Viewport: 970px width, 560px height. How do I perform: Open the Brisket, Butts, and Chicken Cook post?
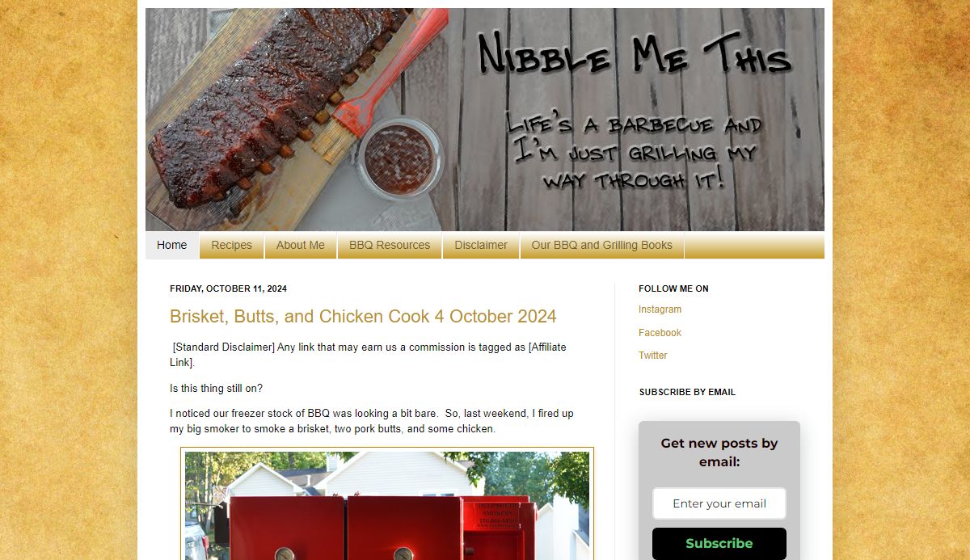coord(363,316)
